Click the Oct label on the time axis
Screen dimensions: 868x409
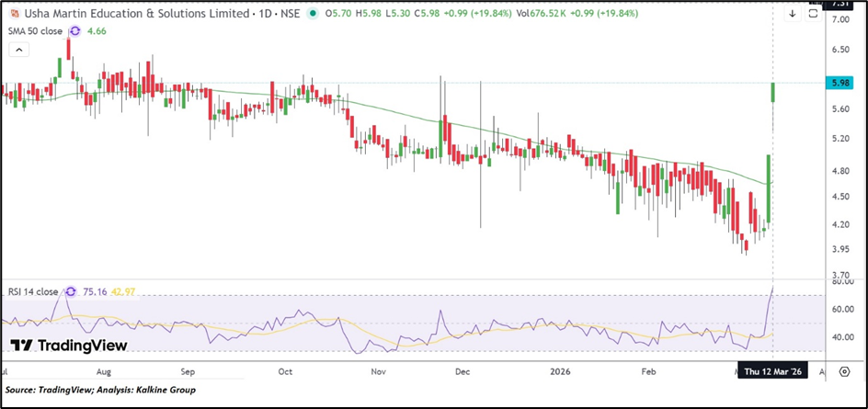tap(285, 372)
